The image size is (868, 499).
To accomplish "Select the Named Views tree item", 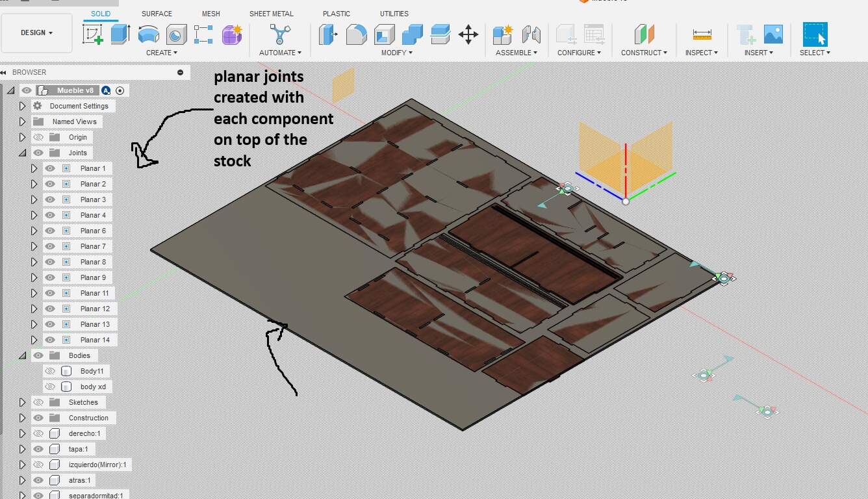I will pos(74,122).
